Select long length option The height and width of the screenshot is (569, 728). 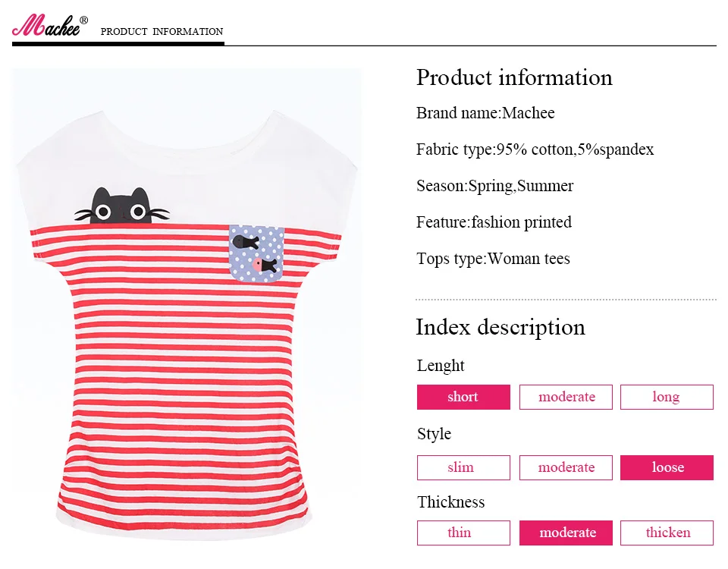point(667,397)
